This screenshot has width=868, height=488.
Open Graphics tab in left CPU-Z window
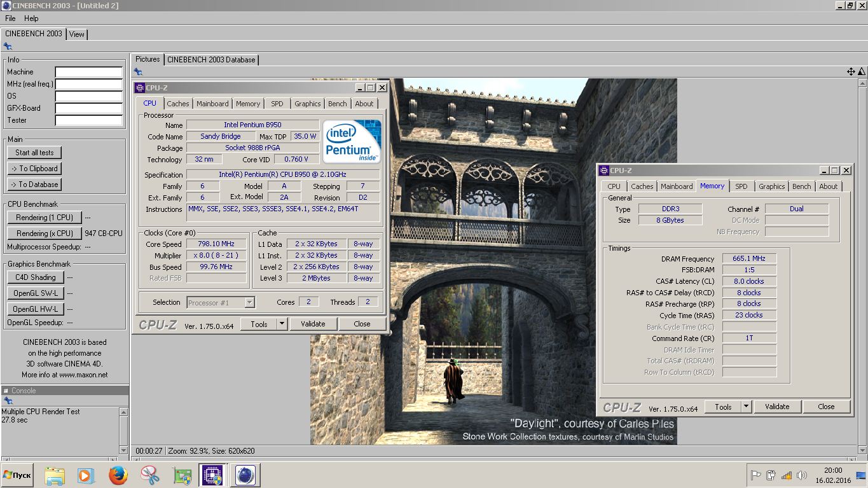coord(308,104)
